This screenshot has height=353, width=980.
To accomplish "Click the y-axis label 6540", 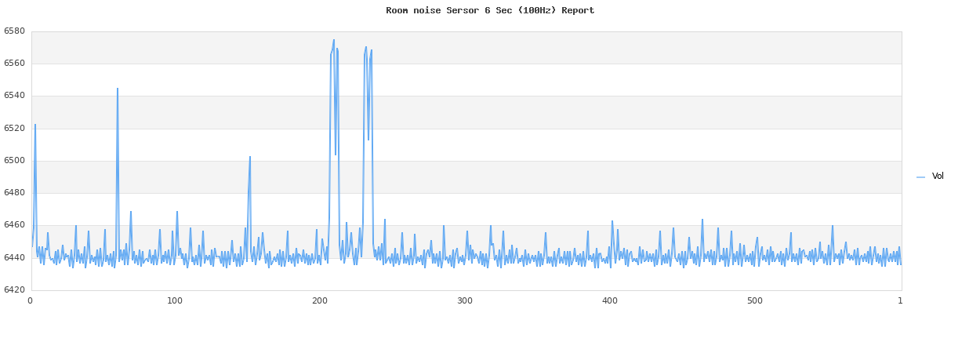I will point(14,96).
